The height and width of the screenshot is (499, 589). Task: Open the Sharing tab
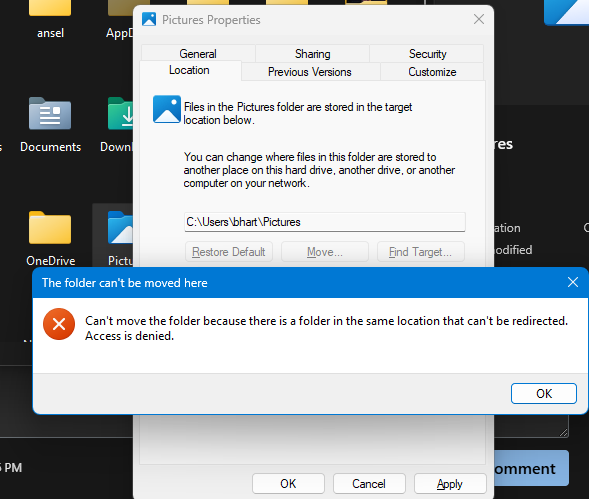[313, 53]
